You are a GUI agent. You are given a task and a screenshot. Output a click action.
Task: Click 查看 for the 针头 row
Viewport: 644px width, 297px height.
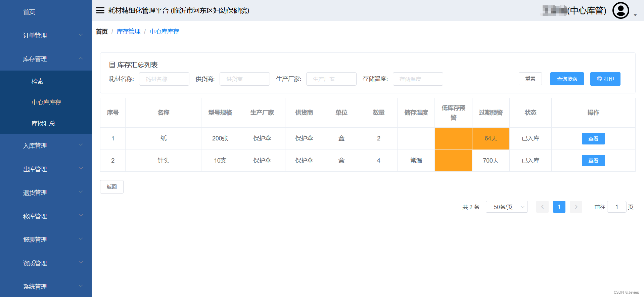point(593,161)
